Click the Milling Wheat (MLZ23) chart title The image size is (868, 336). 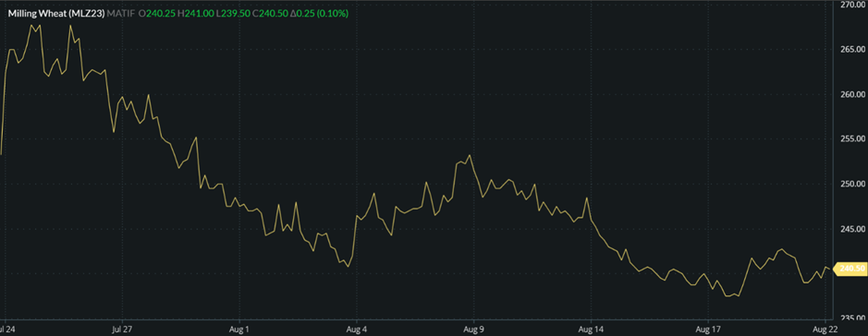click(x=55, y=14)
